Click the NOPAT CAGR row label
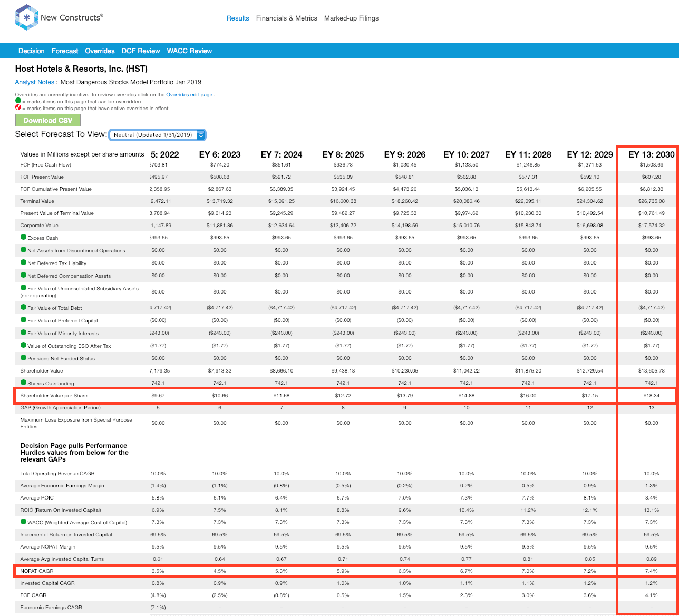Screen dimensions: 679x616 [37, 571]
